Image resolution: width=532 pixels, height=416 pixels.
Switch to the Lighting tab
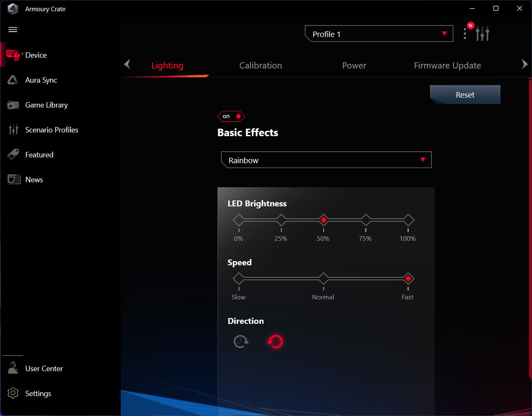pos(167,66)
